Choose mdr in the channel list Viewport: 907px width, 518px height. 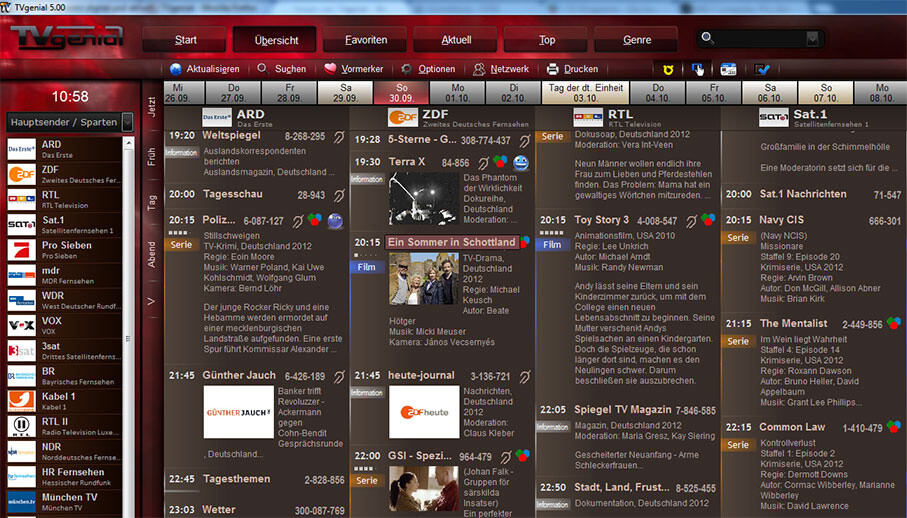click(x=64, y=275)
